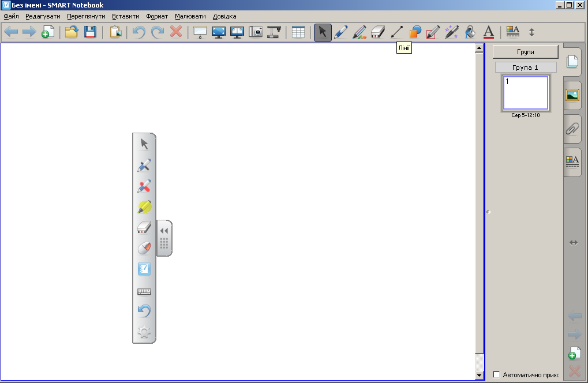Delete selected object with red X
Screen dimensions: 588x383
[176, 32]
